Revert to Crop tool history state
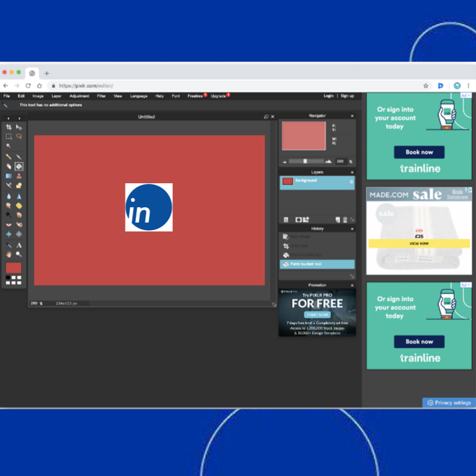This screenshot has width=476, height=476. 317,246
